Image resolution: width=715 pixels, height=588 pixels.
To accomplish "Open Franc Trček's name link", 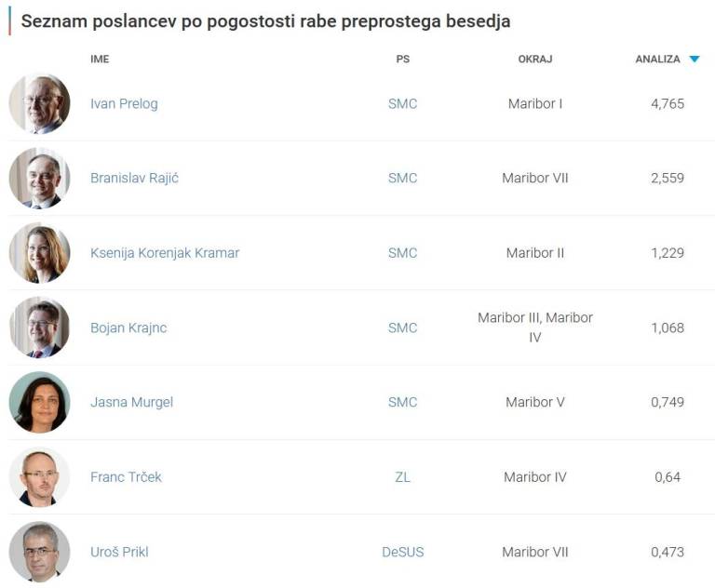I will 126,477.
